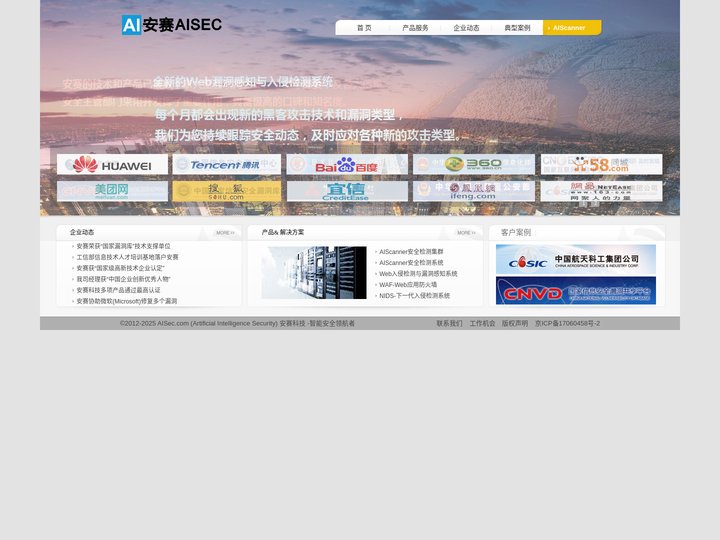
Task: Open the 企业动态 menu item
Action: [x=466, y=28]
